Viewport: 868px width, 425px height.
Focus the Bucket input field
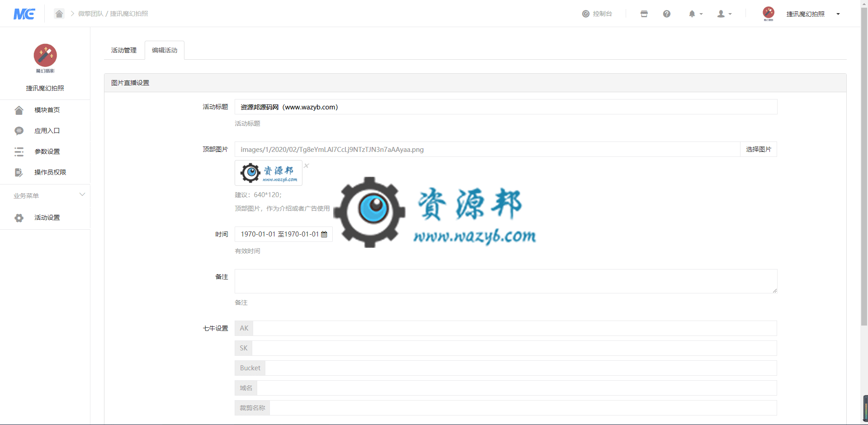tap(521, 368)
